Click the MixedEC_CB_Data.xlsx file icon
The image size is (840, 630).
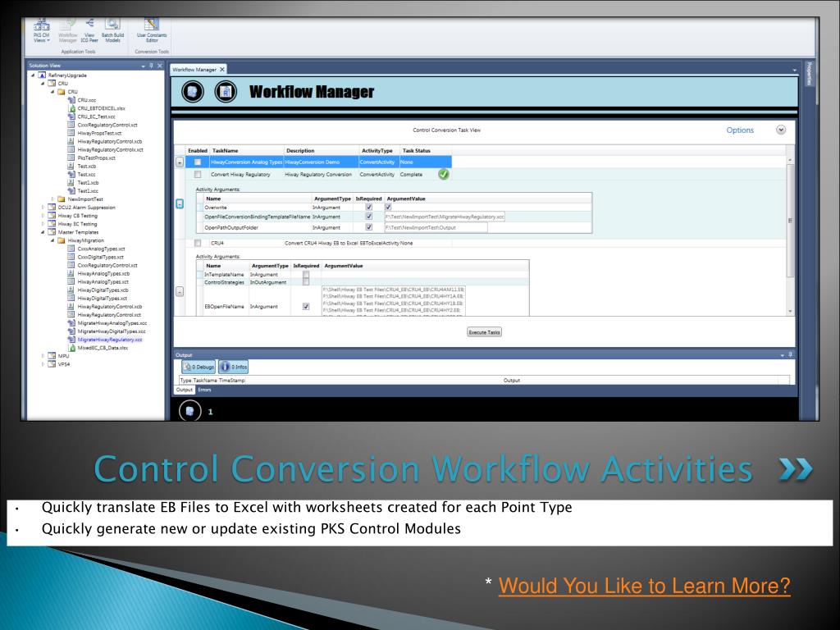point(71,348)
